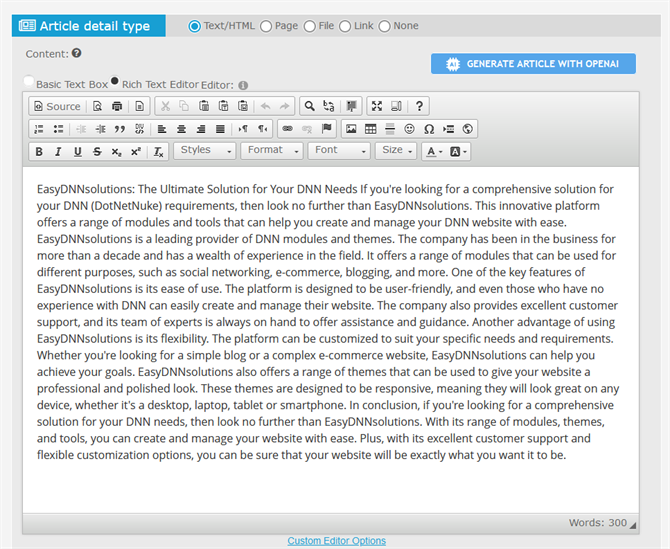The width and height of the screenshot is (670, 549).
Task: Open the Find magnifier tool
Action: [309, 106]
